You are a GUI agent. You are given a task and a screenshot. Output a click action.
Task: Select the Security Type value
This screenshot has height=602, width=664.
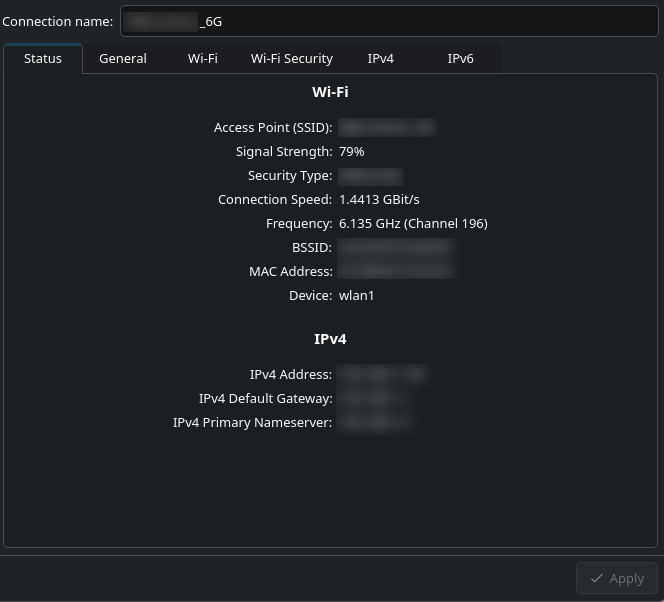click(x=370, y=176)
